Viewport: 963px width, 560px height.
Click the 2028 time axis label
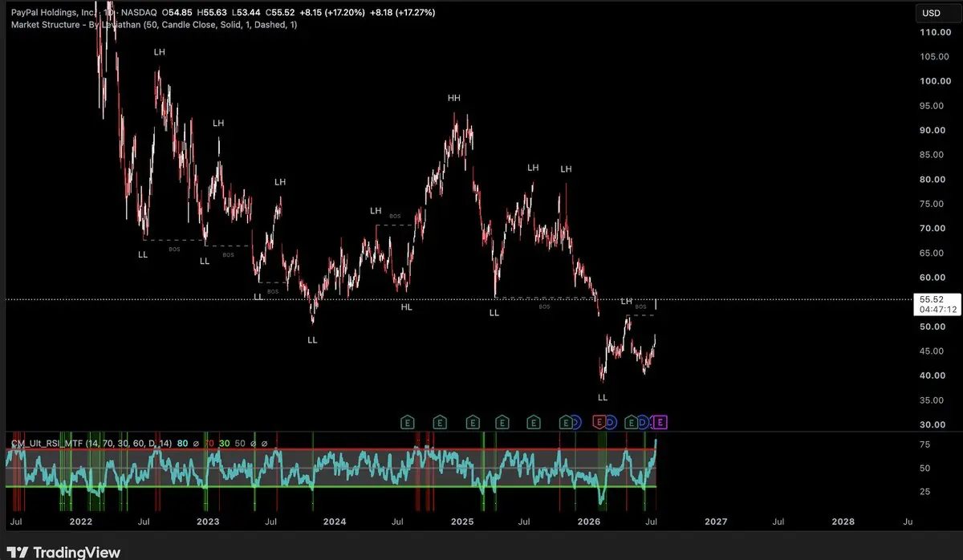[843, 521]
